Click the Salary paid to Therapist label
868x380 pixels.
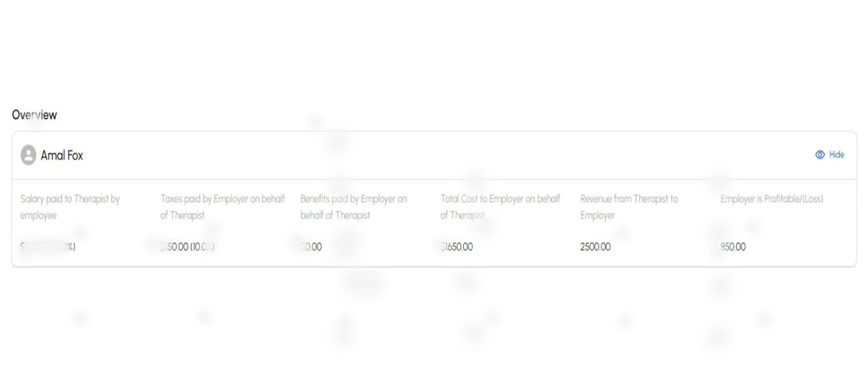pyautogui.click(x=70, y=207)
